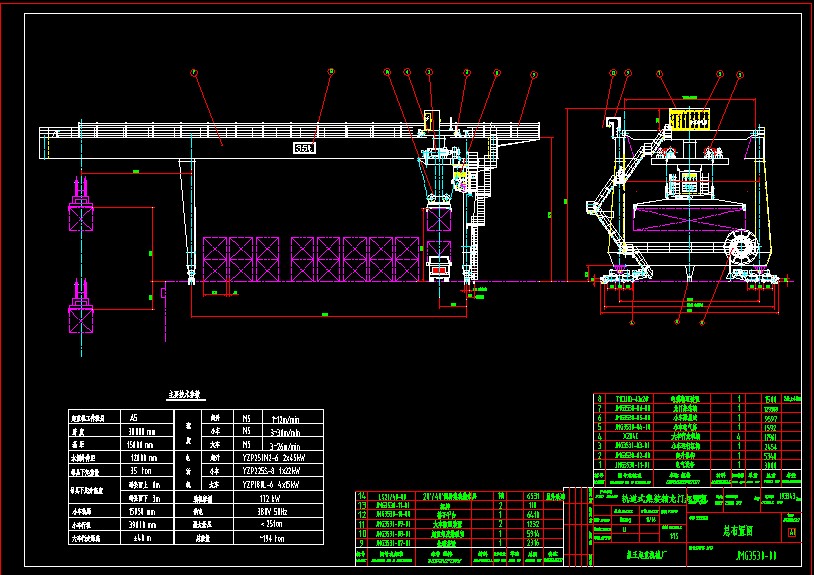Image resolution: width=814 pixels, height=575 pixels.
Task: Select the large cable reel wheel in side view
Action: pyautogui.click(x=742, y=247)
